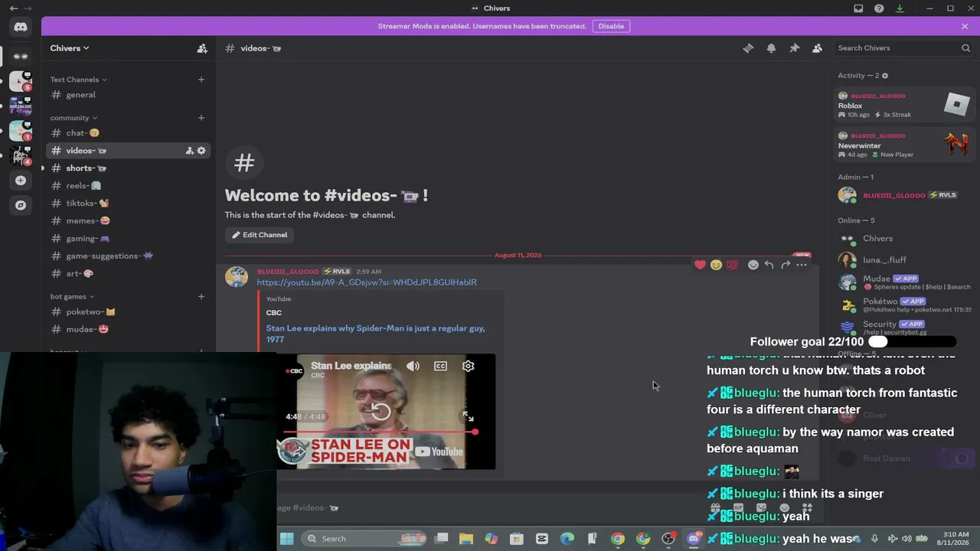
Task: Mute the embedded video volume
Action: click(413, 367)
